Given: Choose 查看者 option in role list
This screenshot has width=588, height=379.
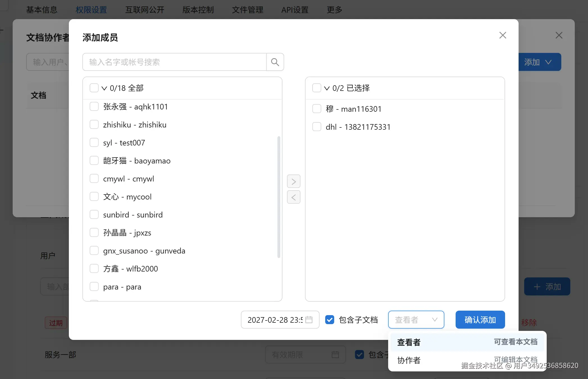Looking at the screenshot, I should coord(409,342).
